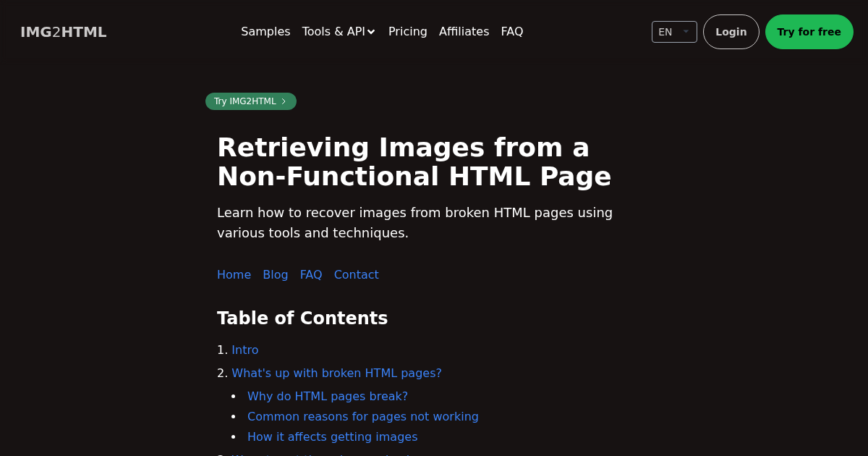Open the Tools & API menu
The width and height of the screenshot is (868, 456).
point(333,32)
